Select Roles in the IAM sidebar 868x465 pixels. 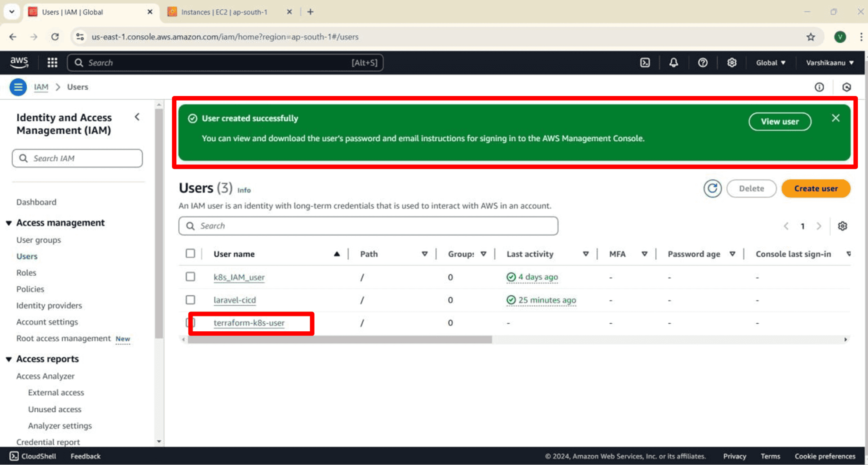click(26, 272)
